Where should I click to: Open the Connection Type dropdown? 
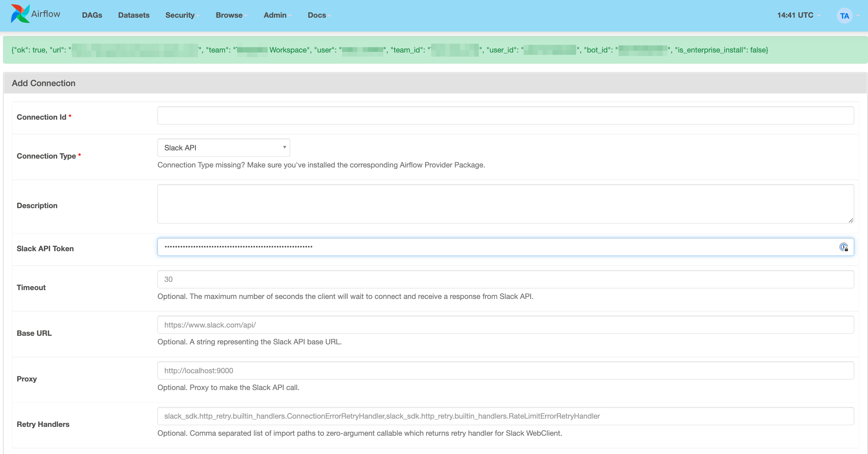pos(223,148)
